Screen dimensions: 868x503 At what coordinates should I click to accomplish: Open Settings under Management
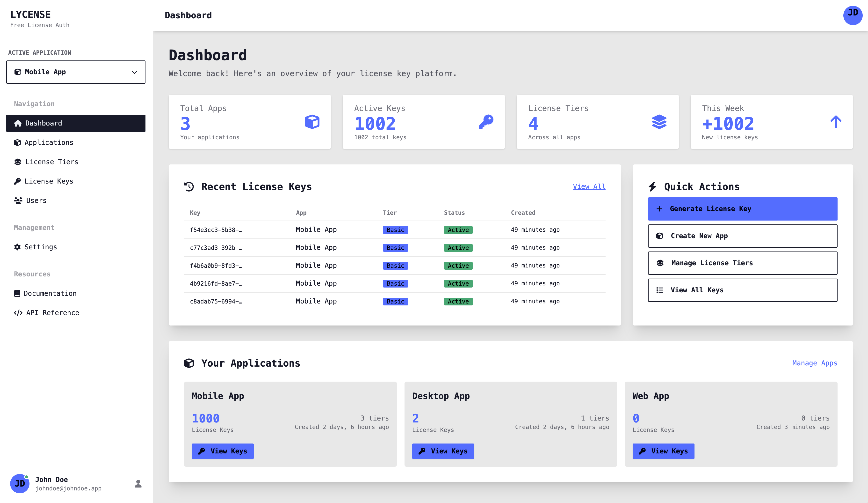coord(41,247)
